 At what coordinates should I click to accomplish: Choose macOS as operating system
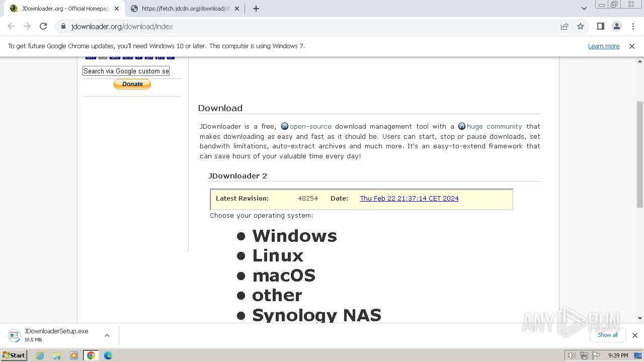284,276
